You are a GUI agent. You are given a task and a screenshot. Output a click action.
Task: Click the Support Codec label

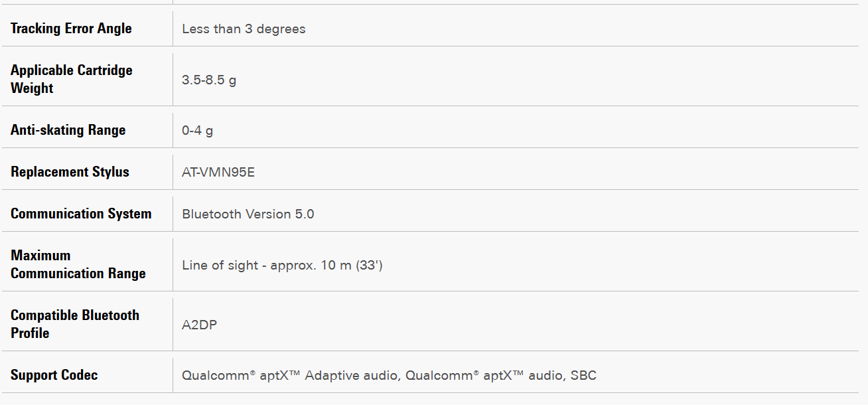pos(54,375)
